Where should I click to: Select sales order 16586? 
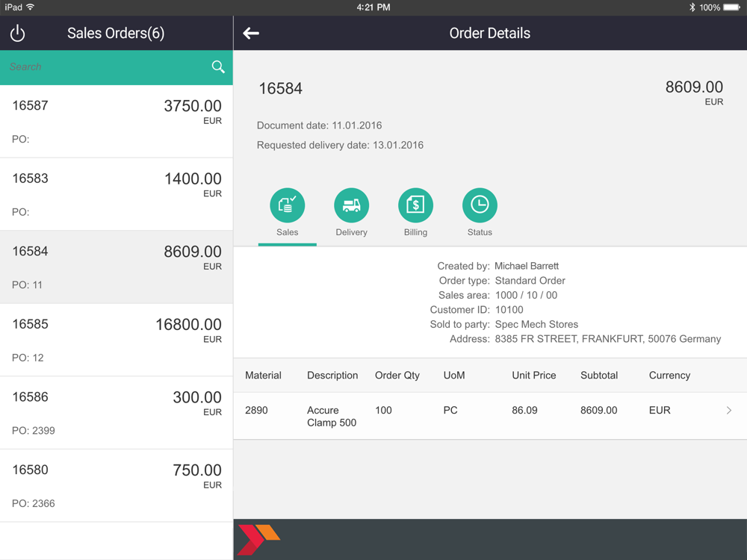[x=117, y=413]
